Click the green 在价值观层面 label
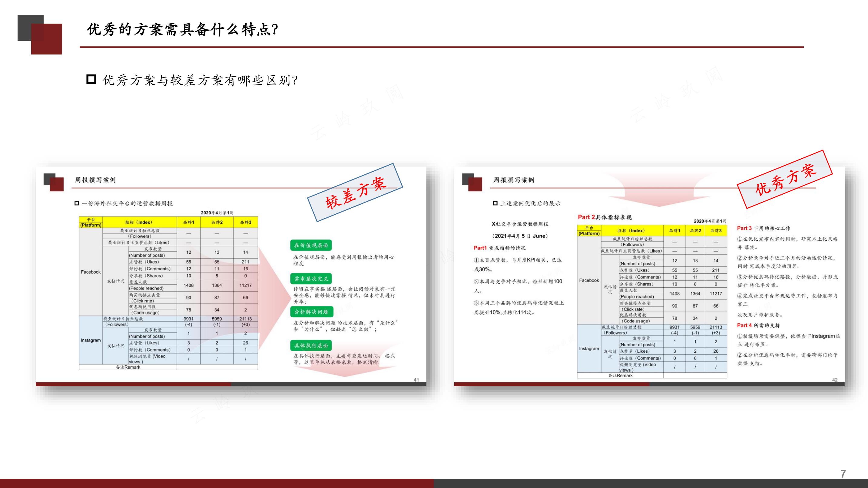 (x=311, y=245)
